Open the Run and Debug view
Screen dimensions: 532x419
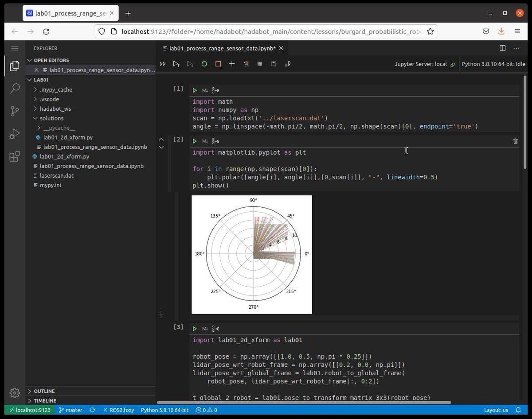[x=15, y=133]
